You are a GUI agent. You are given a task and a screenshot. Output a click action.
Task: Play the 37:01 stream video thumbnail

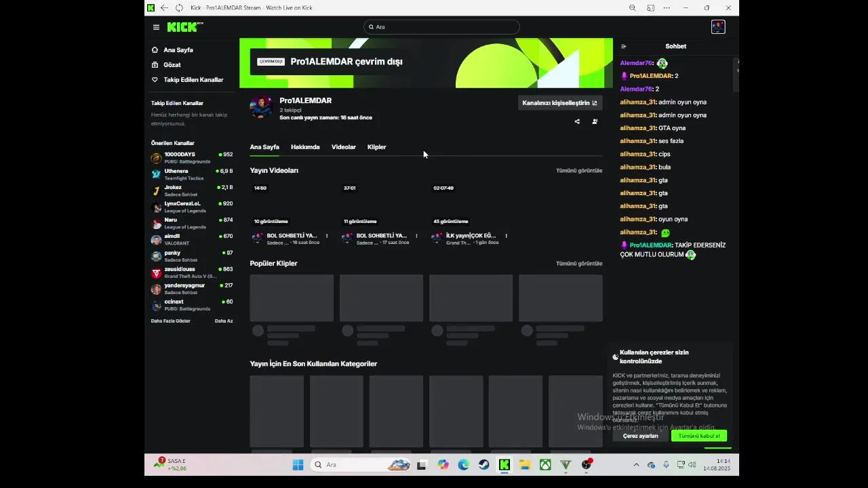tap(381, 204)
